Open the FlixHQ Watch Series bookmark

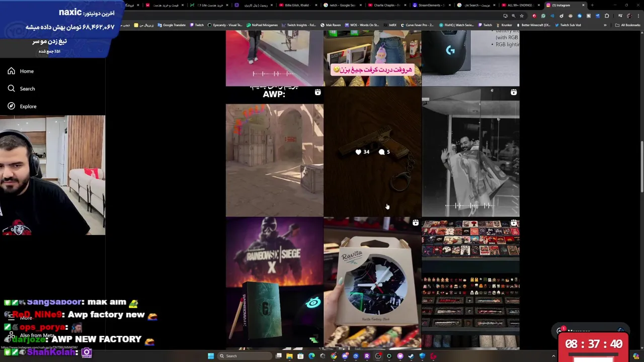[x=457, y=25]
